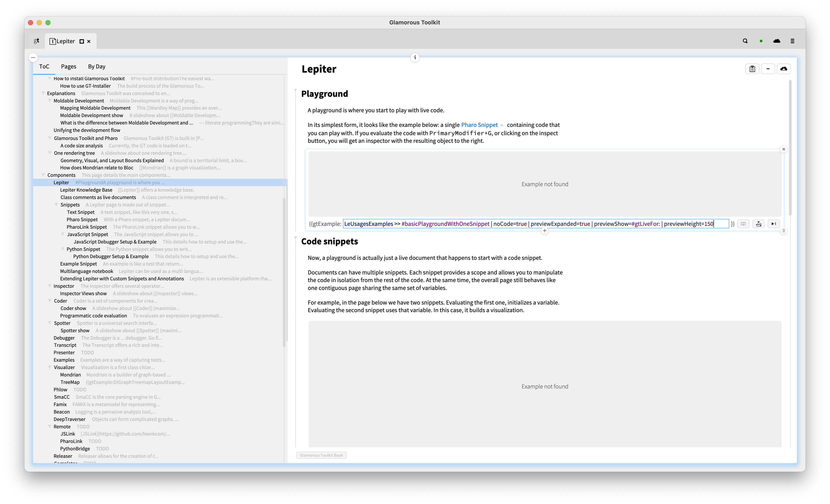Click the info icon above the Lepiter title
The height and width of the screenshot is (504, 830).
click(415, 57)
